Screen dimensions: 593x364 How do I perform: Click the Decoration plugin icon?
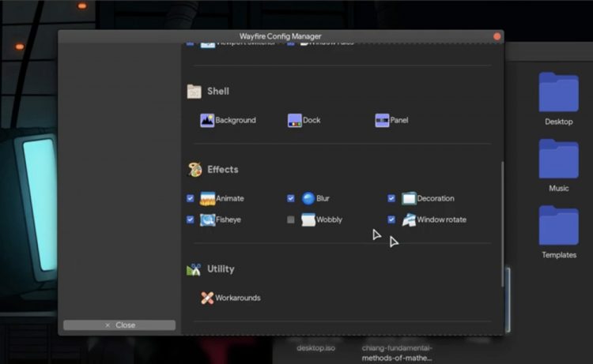click(x=409, y=199)
